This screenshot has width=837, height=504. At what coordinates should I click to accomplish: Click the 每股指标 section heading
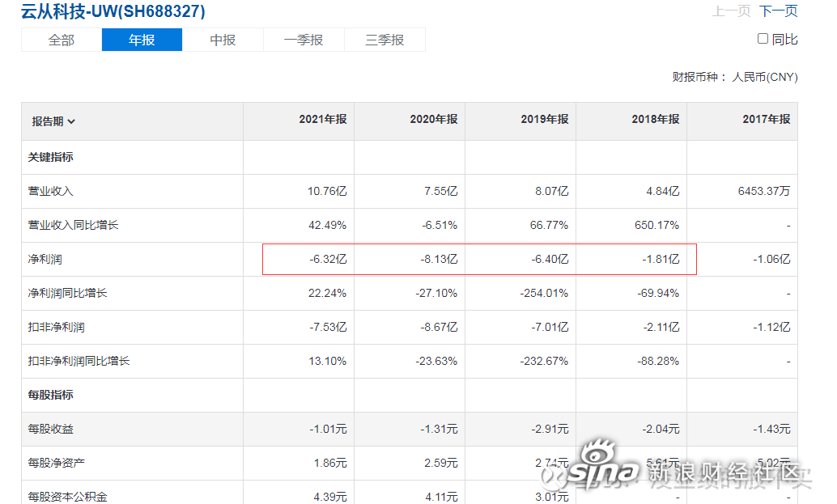(51, 396)
